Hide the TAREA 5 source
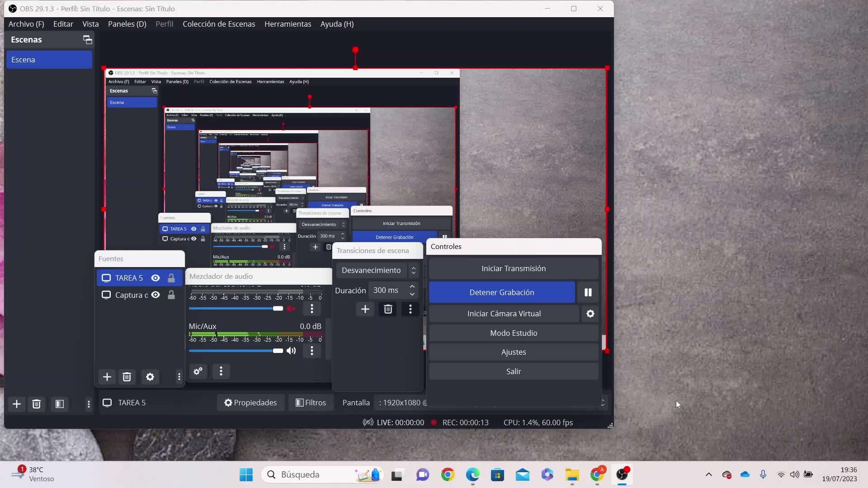868x488 pixels. [x=156, y=278]
